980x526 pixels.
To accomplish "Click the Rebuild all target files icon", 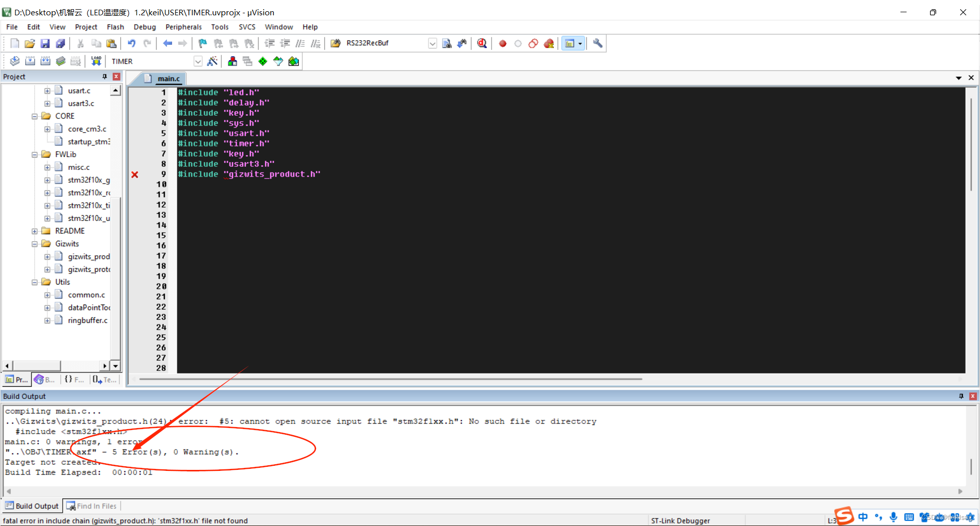I will click(45, 61).
